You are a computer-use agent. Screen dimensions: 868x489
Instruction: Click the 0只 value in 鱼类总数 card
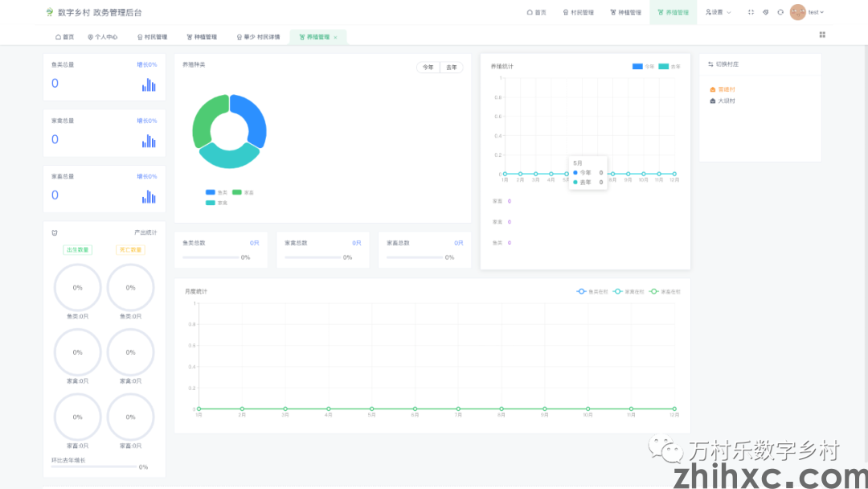[254, 243]
